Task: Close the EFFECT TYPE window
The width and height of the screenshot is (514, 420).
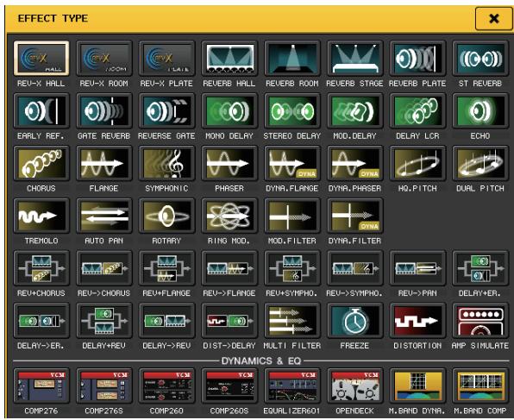Action: point(493,18)
